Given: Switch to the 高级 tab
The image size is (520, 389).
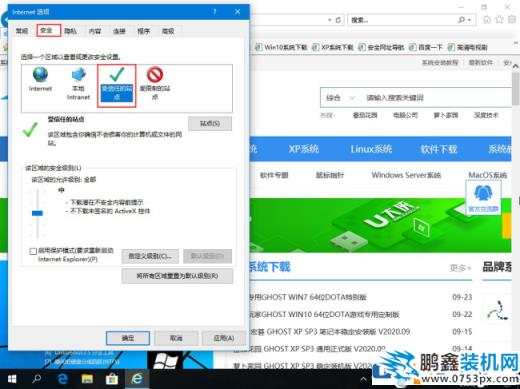Looking at the screenshot, I should [x=168, y=31].
